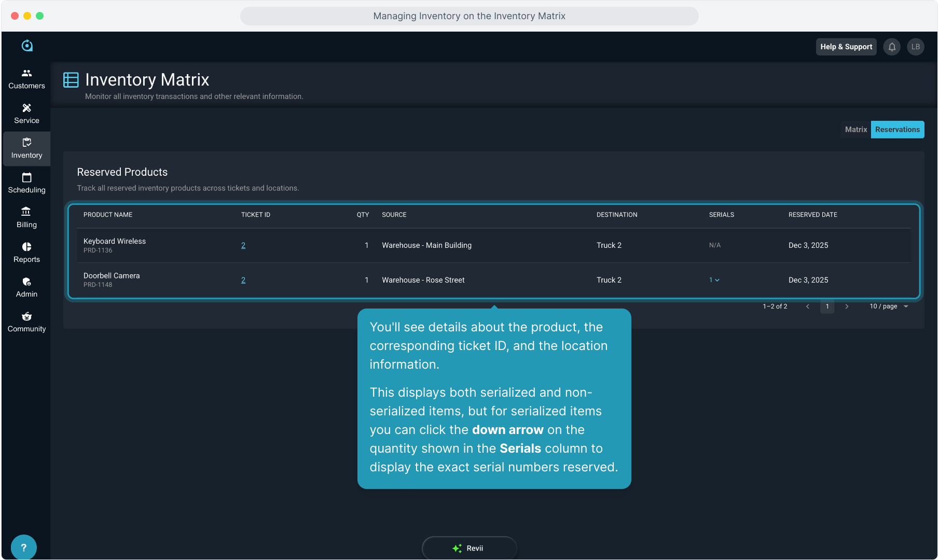This screenshot has height=560, width=939.
Task: Open the Billing section
Action: pos(26,218)
